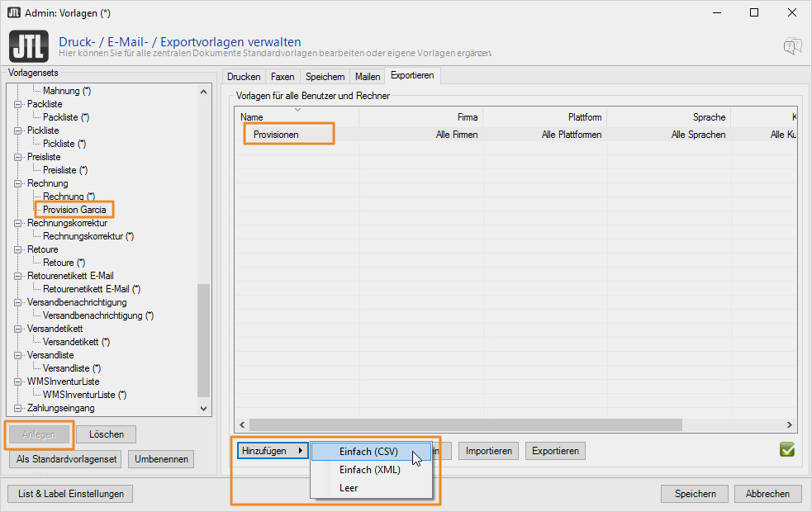Click the tree scrollbar up arrow
Image resolution: width=812 pixels, height=512 pixels.
click(x=204, y=91)
